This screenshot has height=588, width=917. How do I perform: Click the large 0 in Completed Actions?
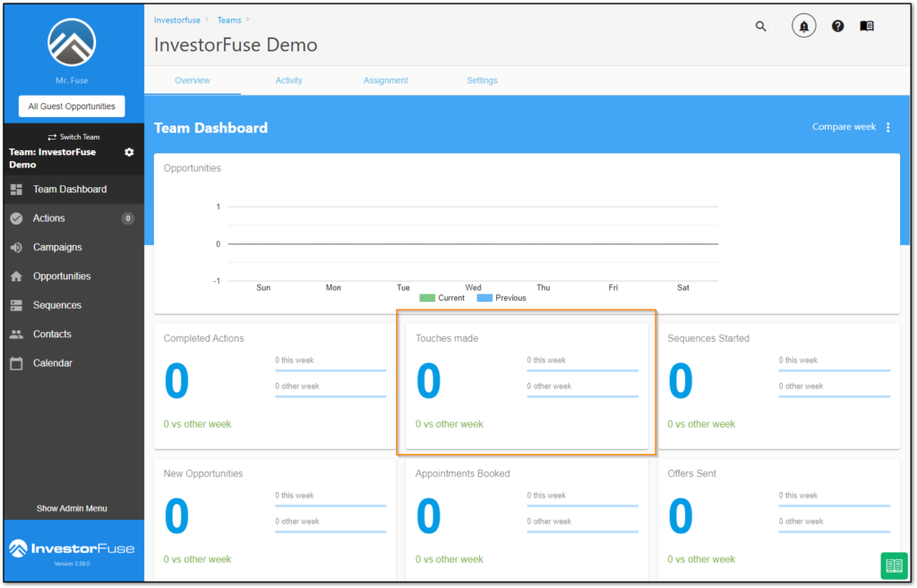[176, 381]
